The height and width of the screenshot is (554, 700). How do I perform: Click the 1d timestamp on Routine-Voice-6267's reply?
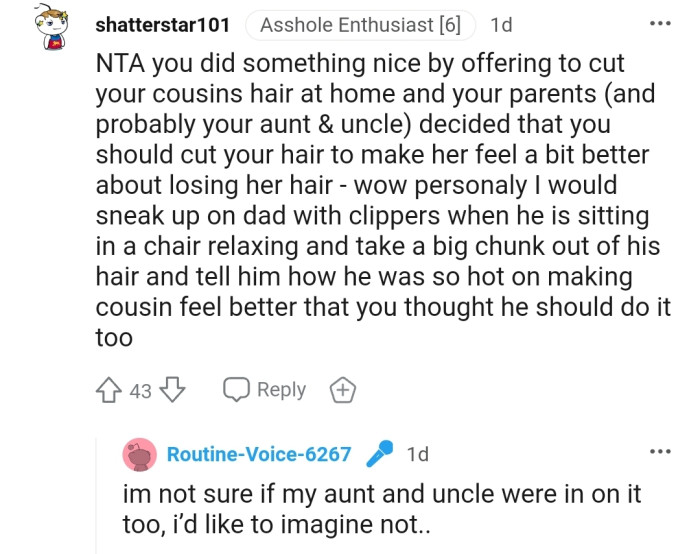point(418,455)
